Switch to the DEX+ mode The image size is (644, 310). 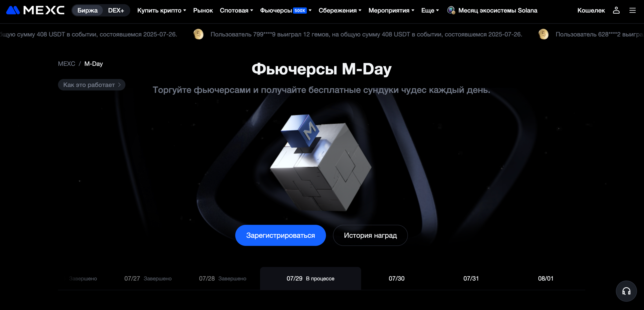click(x=116, y=10)
